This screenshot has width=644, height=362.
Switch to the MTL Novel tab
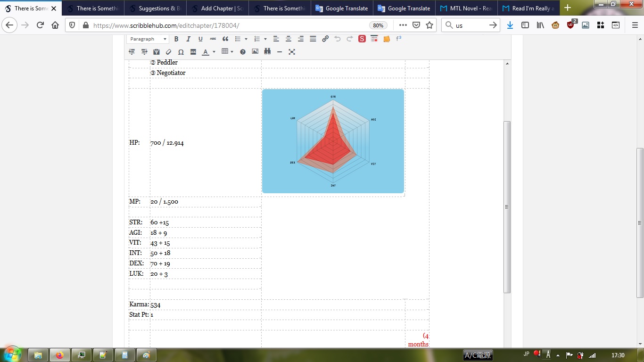[x=466, y=8]
